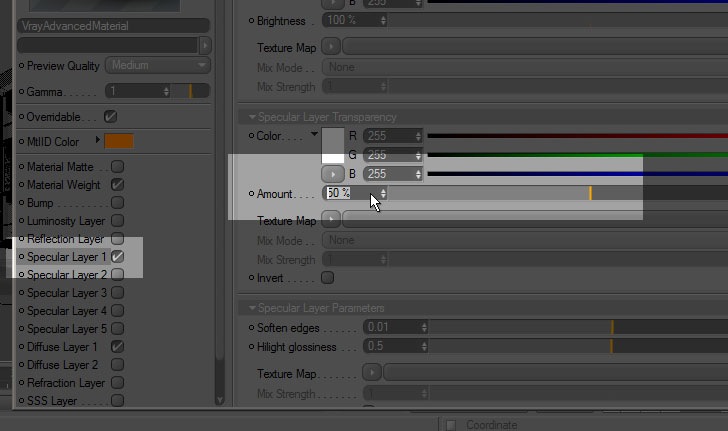Select Diffuse Layer 1 in the list
The width and height of the screenshot is (728, 431).
point(62,347)
